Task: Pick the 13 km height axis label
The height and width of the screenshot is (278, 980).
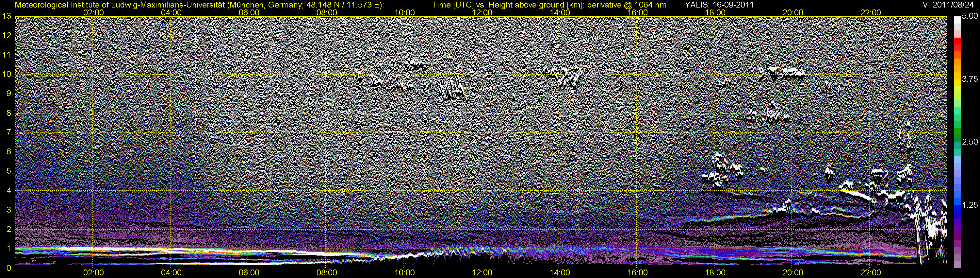Action: tap(7, 16)
